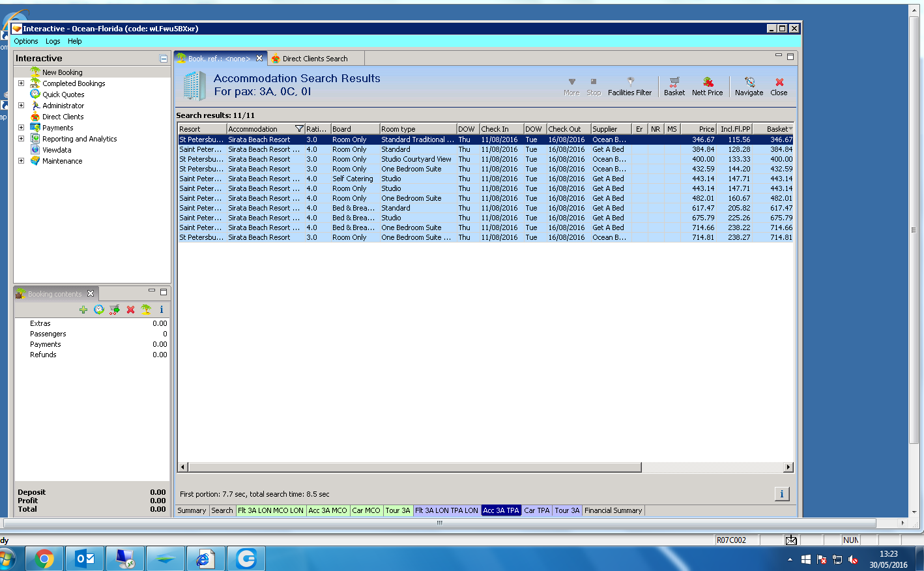This screenshot has height=571, width=924.
Task: Open the Logs menu
Action: [53, 41]
